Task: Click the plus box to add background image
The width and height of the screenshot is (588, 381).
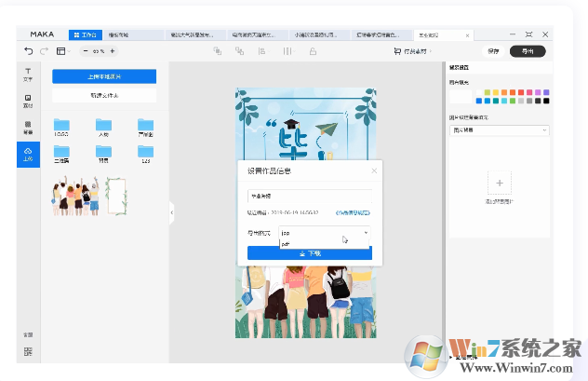Action: (x=500, y=183)
